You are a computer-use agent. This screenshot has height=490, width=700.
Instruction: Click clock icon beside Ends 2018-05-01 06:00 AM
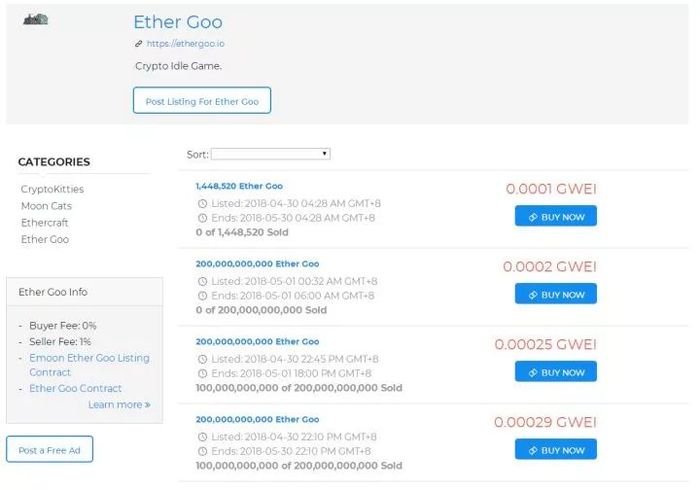pos(203,295)
